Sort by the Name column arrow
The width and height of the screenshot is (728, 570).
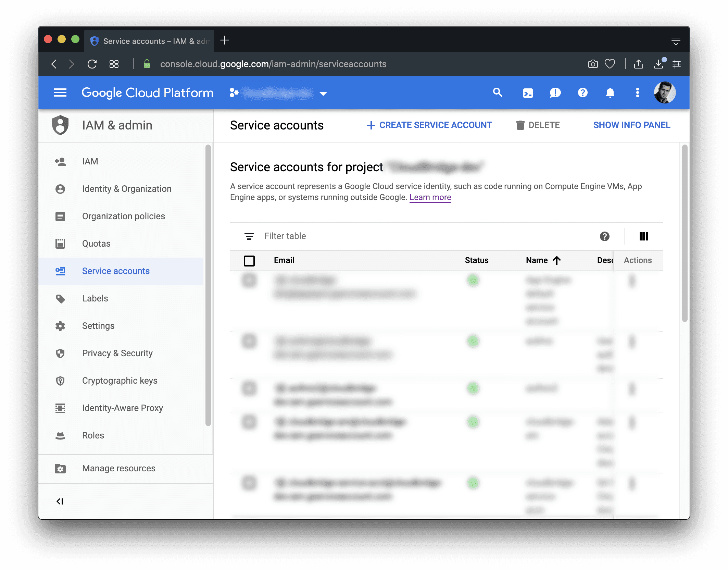click(557, 261)
